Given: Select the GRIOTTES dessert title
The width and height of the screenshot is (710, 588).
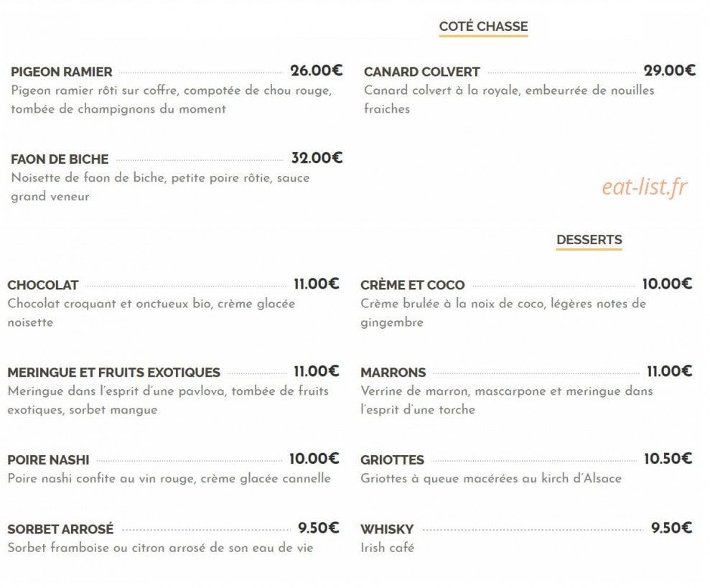Looking at the screenshot, I should (392, 459).
